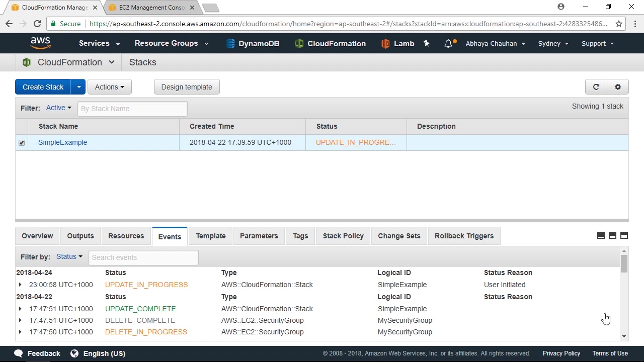Viewport: 644px width, 362px height.
Task: Open the Chrome profile icon
Action: [561, 7]
